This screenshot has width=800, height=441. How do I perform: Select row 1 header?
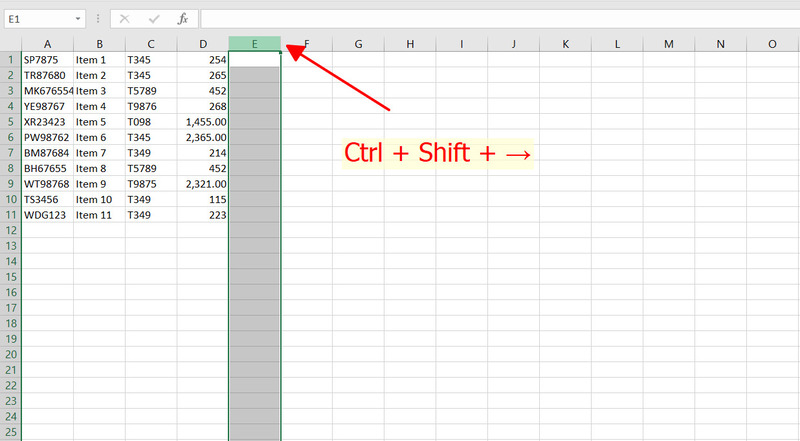(10, 60)
